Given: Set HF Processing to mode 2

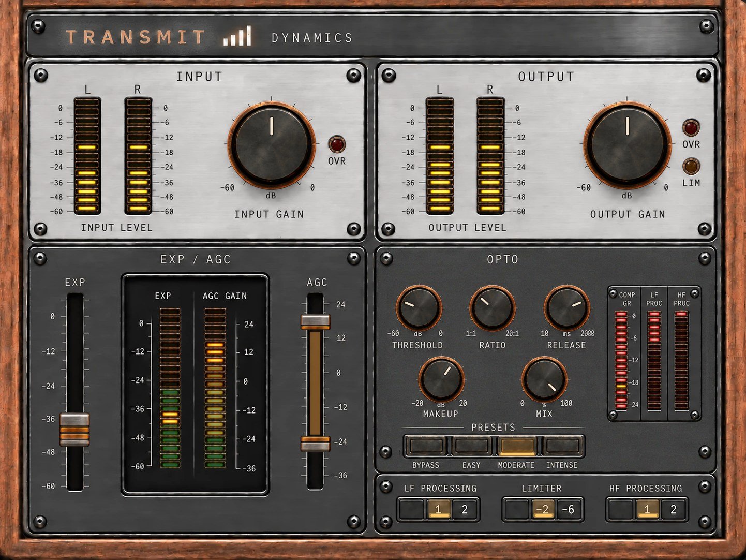Looking at the screenshot, I should 674,509.
